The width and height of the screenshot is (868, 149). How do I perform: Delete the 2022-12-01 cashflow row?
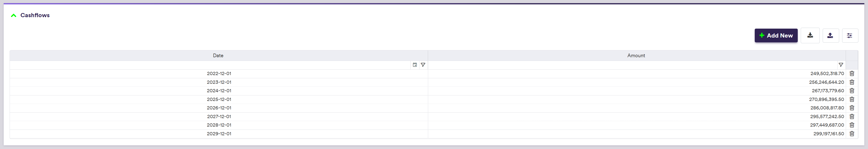coord(852,73)
